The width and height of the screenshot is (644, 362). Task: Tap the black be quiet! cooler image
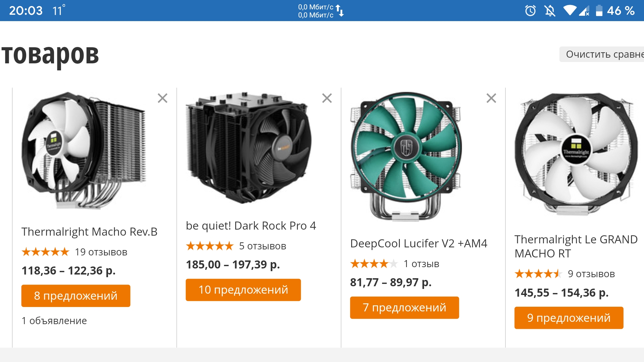[248, 147]
